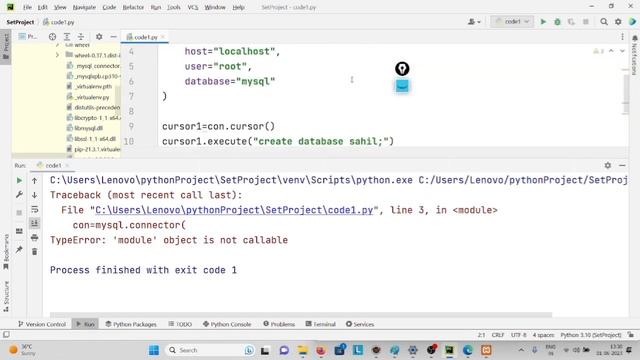Open Project panel options gear
This screenshot has width=640, height=360.
(x=99, y=37)
